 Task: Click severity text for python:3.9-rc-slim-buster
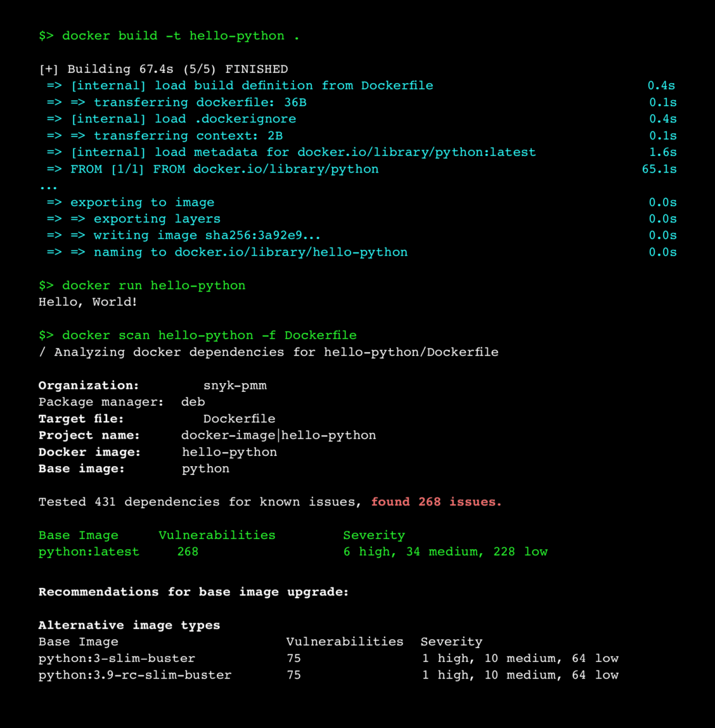coord(520,675)
